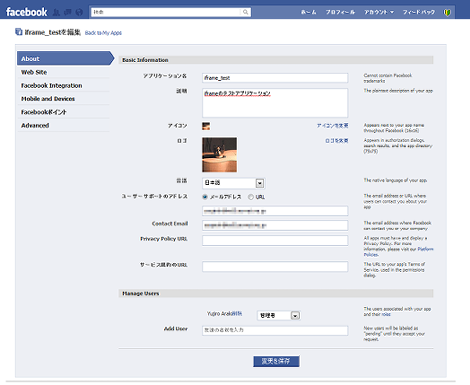Click the small app icon thumbnail
This screenshot has width=470, height=385.
[x=206, y=126]
